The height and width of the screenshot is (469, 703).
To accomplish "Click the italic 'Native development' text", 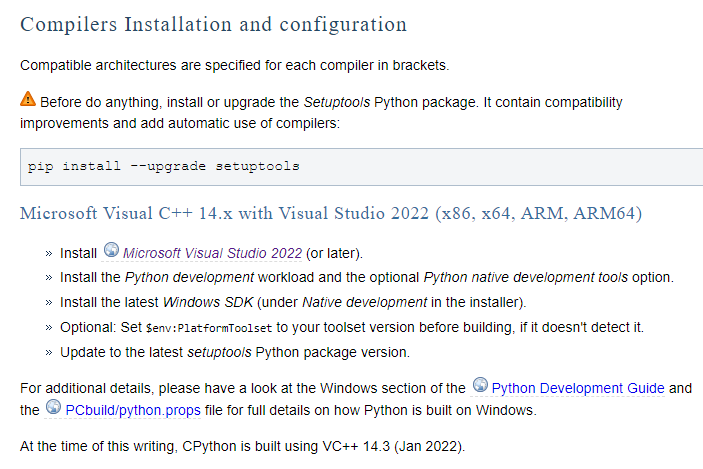I will (365, 303).
